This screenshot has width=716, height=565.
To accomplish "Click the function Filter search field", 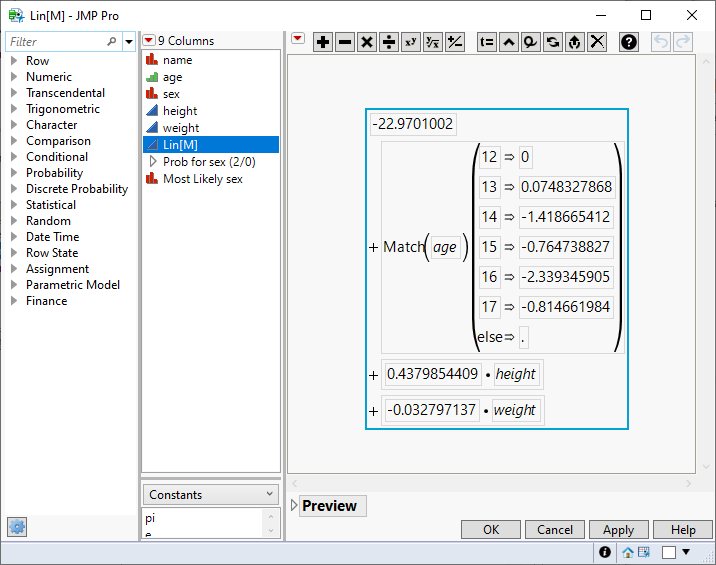I will point(55,42).
